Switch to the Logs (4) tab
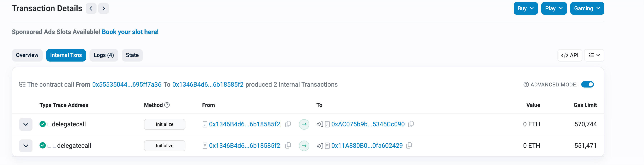Viewport: 644px width, 165px height. pyautogui.click(x=104, y=55)
